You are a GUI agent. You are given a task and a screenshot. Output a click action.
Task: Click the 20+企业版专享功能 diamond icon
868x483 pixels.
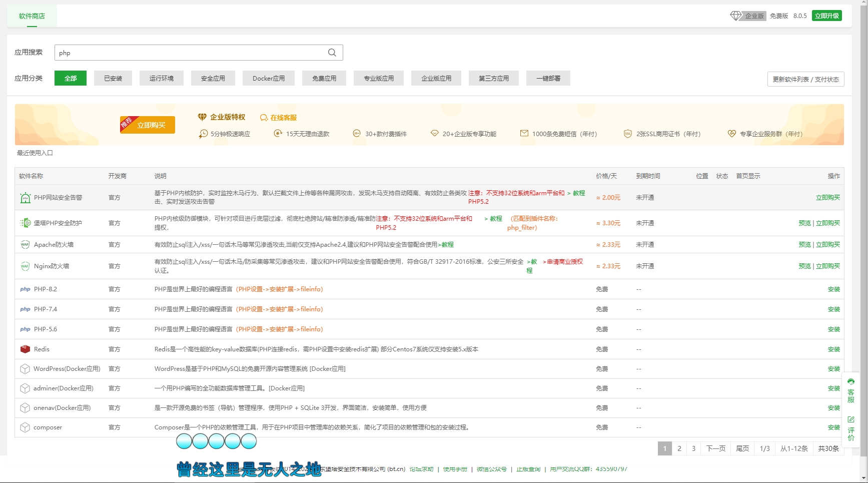(435, 133)
